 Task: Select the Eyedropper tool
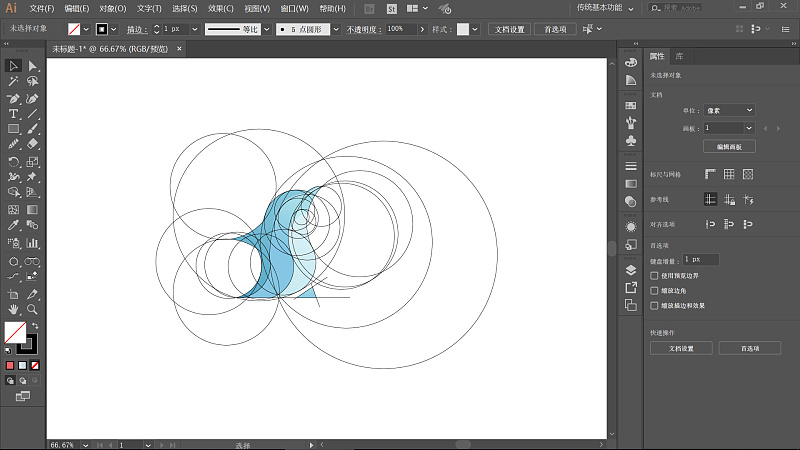tap(14, 225)
